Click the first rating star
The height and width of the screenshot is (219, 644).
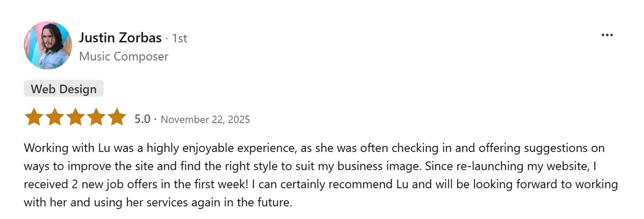[34, 117]
